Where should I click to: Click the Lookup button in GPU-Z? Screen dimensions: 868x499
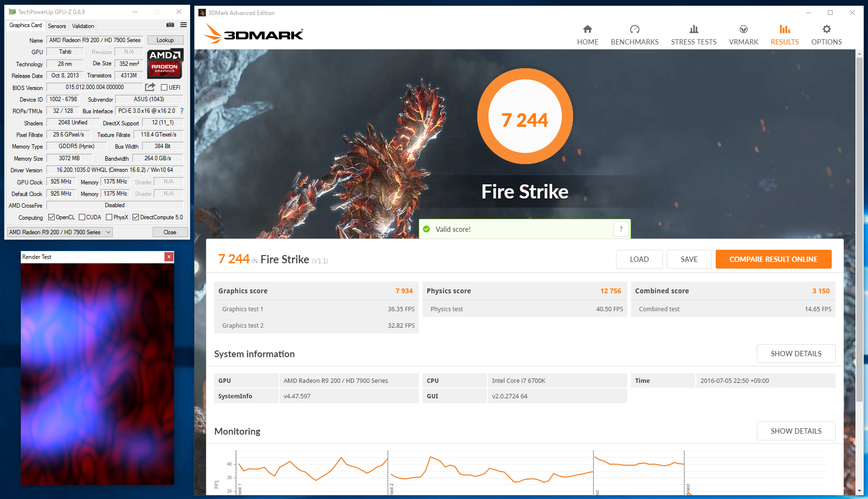coord(165,40)
